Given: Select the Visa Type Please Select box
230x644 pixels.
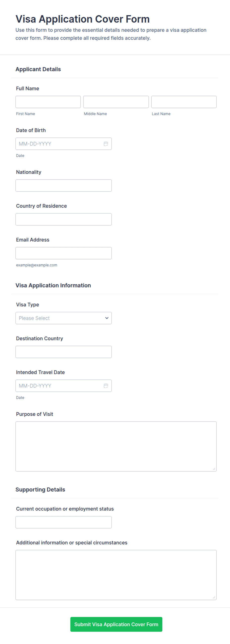Looking at the screenshot, I should point(64,318).
